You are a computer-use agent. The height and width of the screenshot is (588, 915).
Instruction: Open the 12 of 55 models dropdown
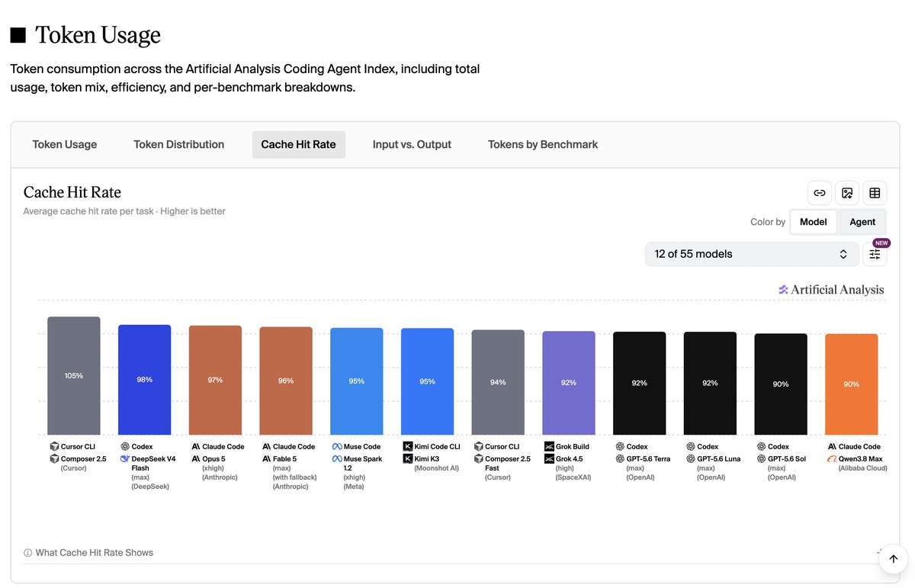[x=752, y=254]
